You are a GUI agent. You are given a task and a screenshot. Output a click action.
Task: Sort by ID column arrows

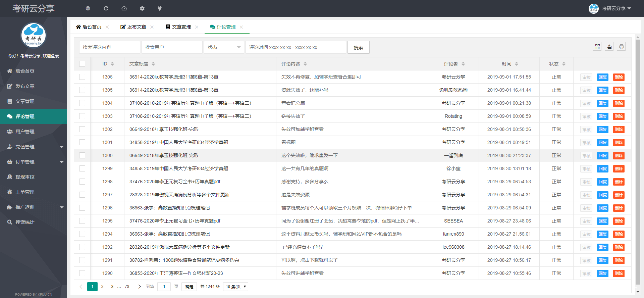point(112,64)
